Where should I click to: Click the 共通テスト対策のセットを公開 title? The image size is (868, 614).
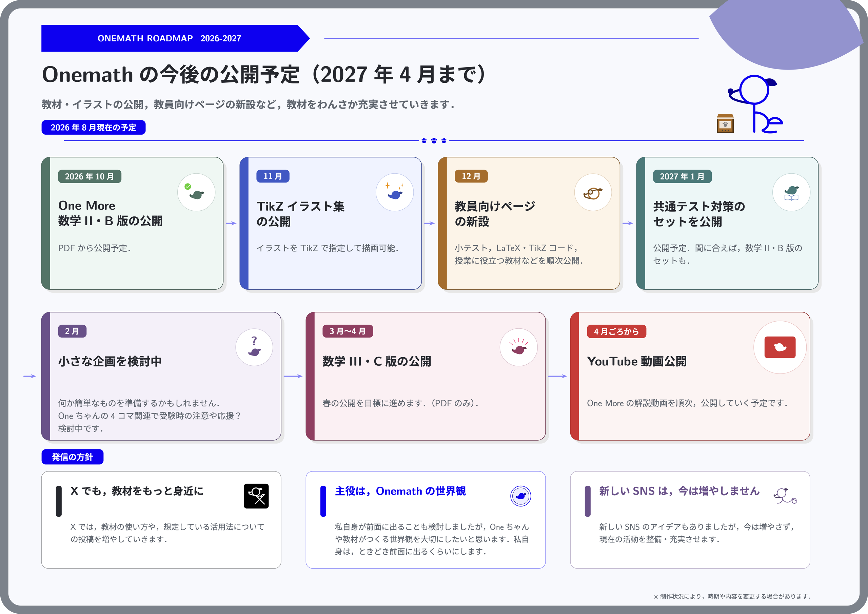[x=699, y=214]
